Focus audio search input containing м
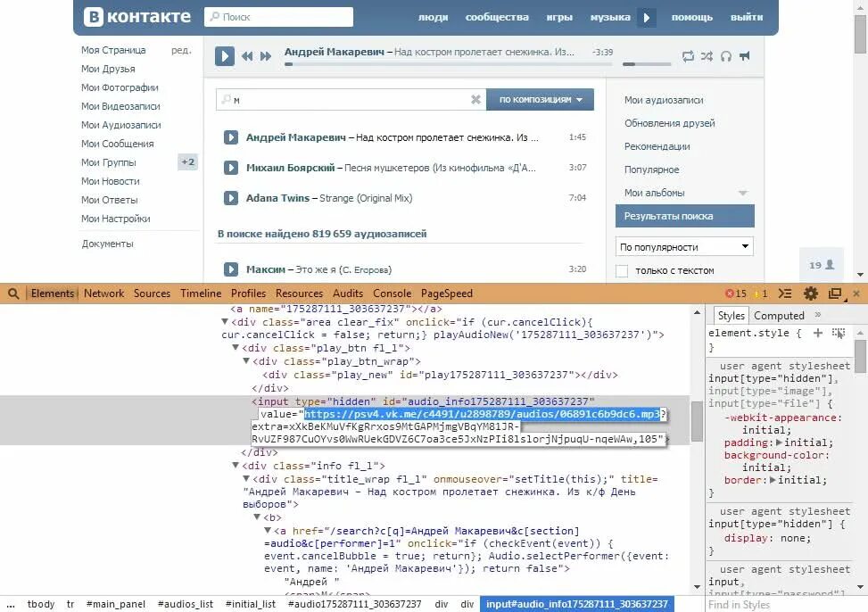The height and width of the screenshot is (612, 868). [351, 100]
